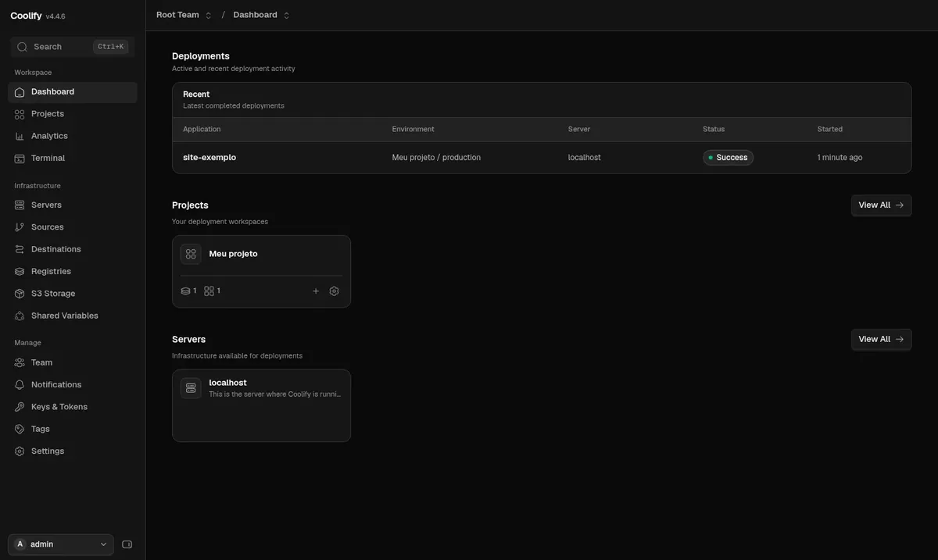Click the Terminal icon in sidebar
This screenshot has height=560, width=938.
[x=20, y=159]
